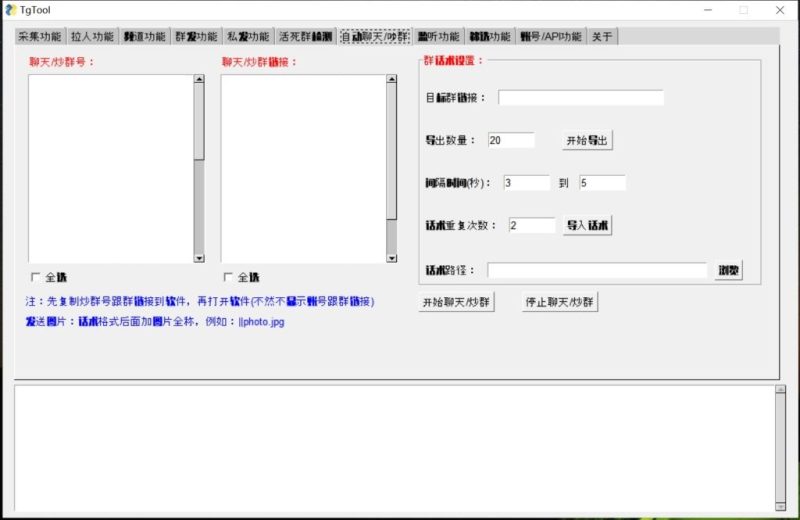Switch to the 拉人功能 tab
This screenshot has height=520, width=800.
[92, 37]
